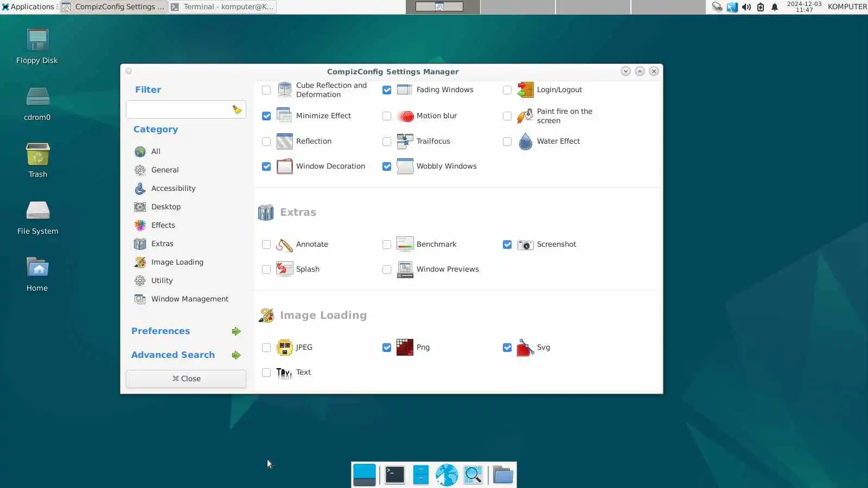Turn on the Benchmark checkbox
868x488 pixels.
click(x=387, y=245)
